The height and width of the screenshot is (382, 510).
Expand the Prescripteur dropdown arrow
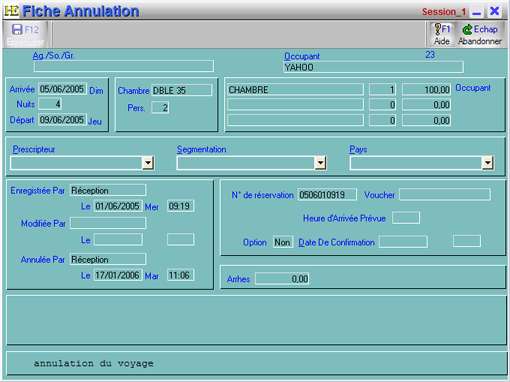pyautogui.click(x=148, y=163)
